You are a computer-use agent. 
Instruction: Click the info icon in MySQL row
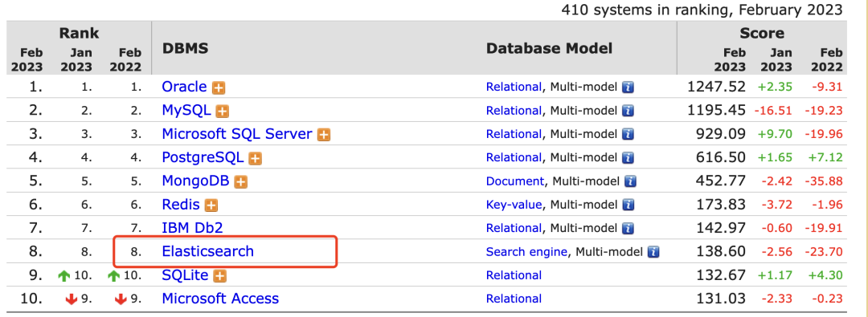click(628, 112)
